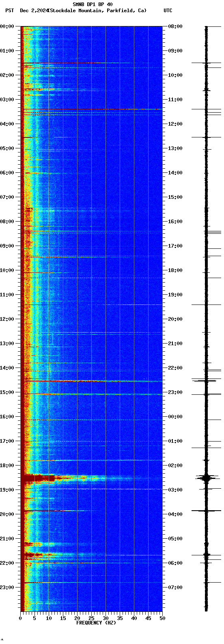Click the PST axis label "22:00"
The height and width of the screenshot is (644, 224).
pos(7,563)
